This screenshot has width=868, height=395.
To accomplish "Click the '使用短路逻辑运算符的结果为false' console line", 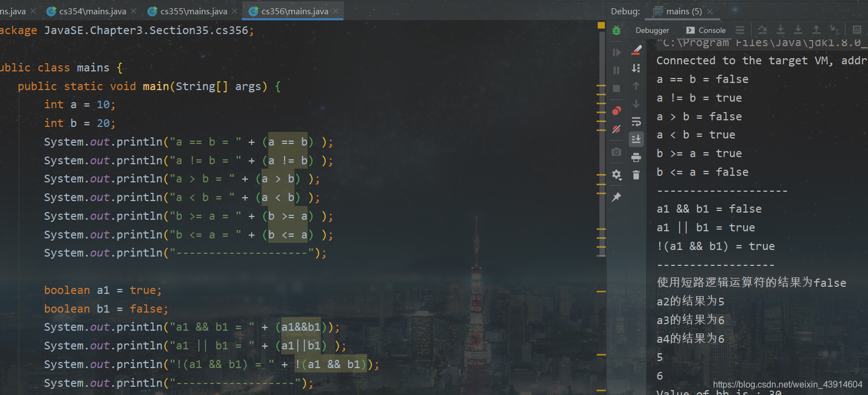I will click(751, 282).
